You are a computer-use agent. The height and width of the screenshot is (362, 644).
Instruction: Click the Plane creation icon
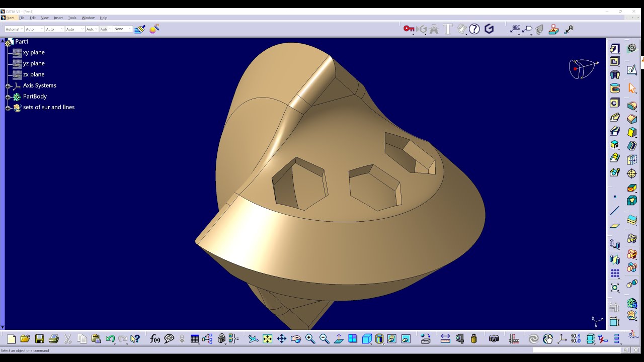click(x=614, y=226)
